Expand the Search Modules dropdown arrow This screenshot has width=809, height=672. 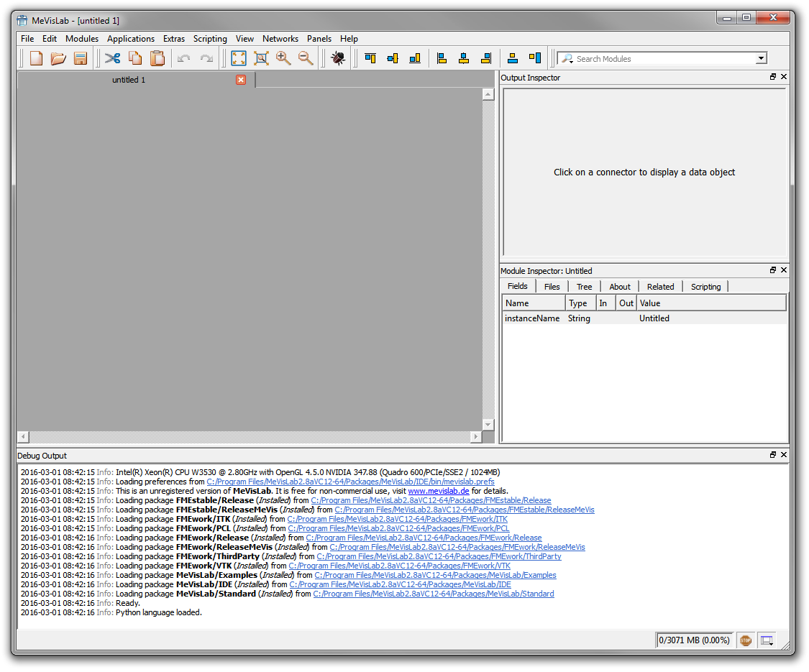(x=761, y=59)
